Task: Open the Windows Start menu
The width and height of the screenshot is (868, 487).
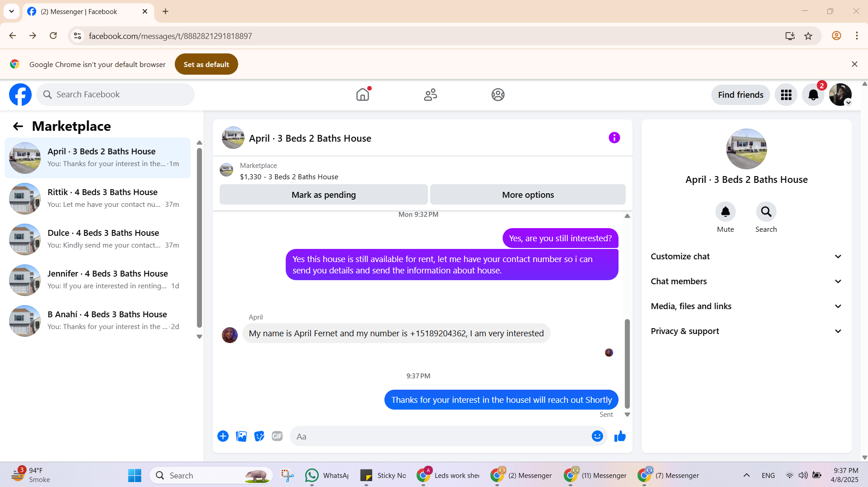Action: [x=134, y=475]
